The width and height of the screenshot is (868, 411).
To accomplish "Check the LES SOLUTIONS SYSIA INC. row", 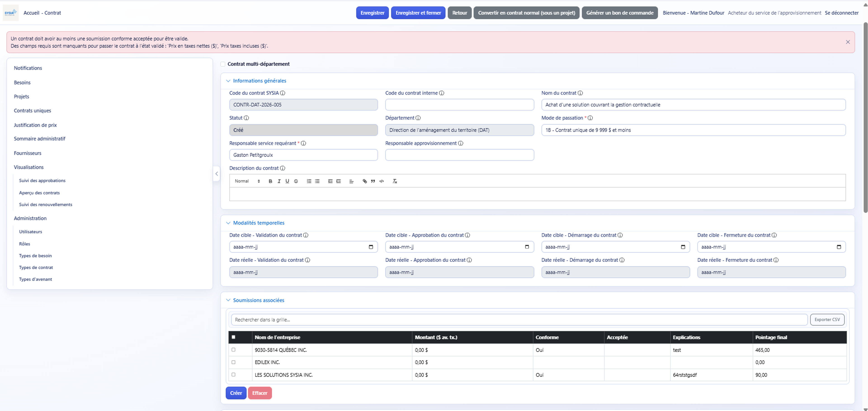I will pyautogui.click(x=234, y=375).
